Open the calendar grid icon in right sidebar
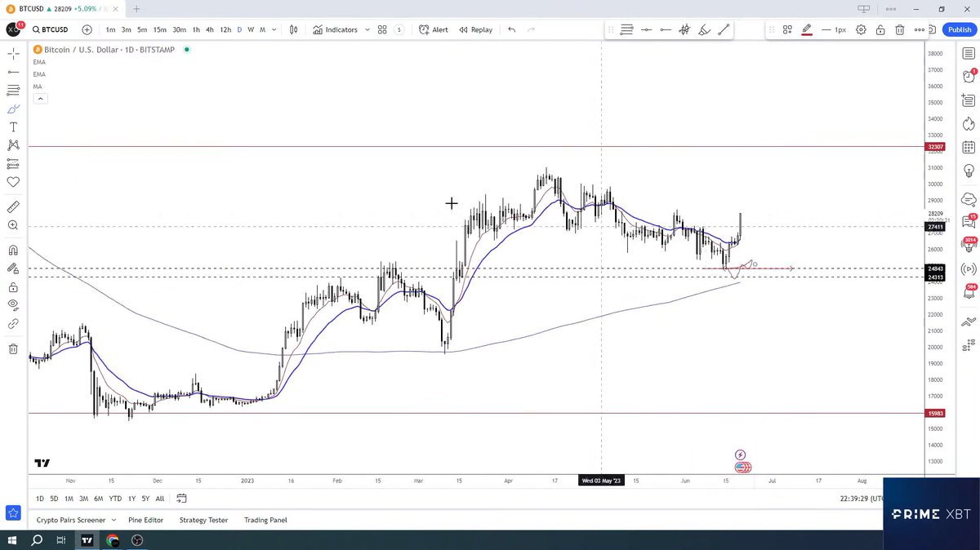Viewport: 980px width, 550px height. point(969,149)
